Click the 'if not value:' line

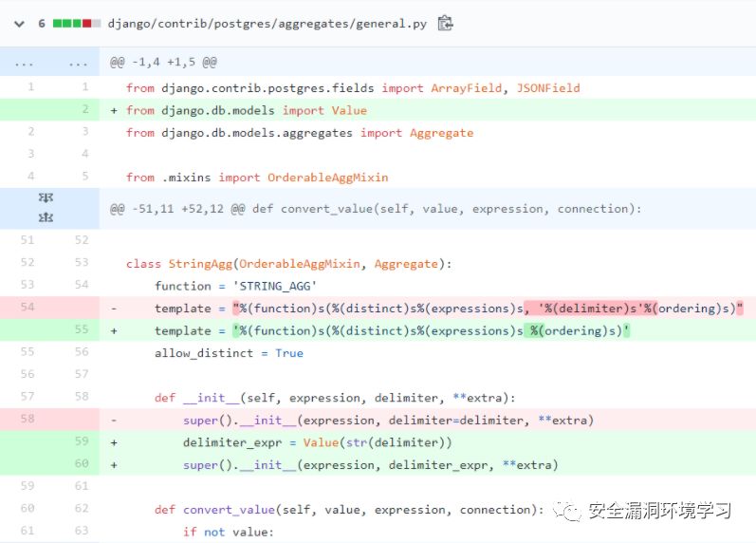pyautogui.click(x=228, y=533)
